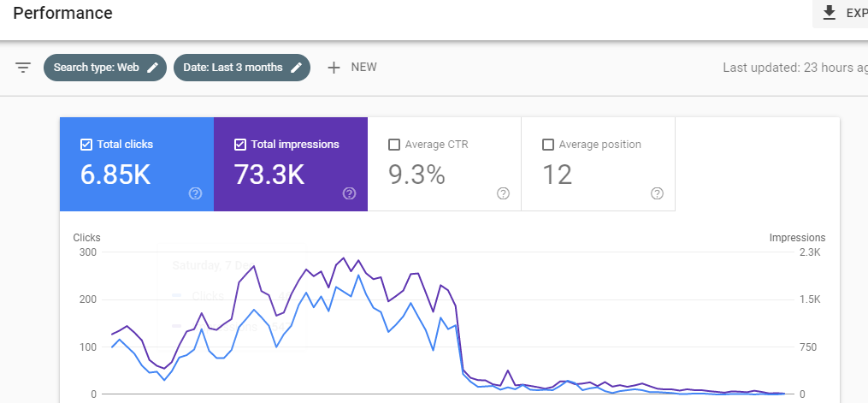Click the 2.3K impressions axis tick

point(811,252)
